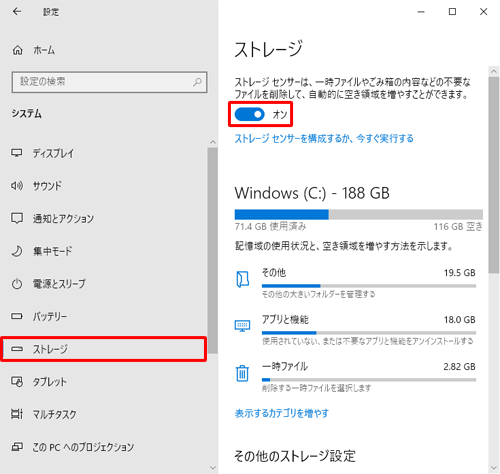Viewport: 500px width, 474px height.
Task: Click the 116 GB 空き text
Action: pos(458,227)
